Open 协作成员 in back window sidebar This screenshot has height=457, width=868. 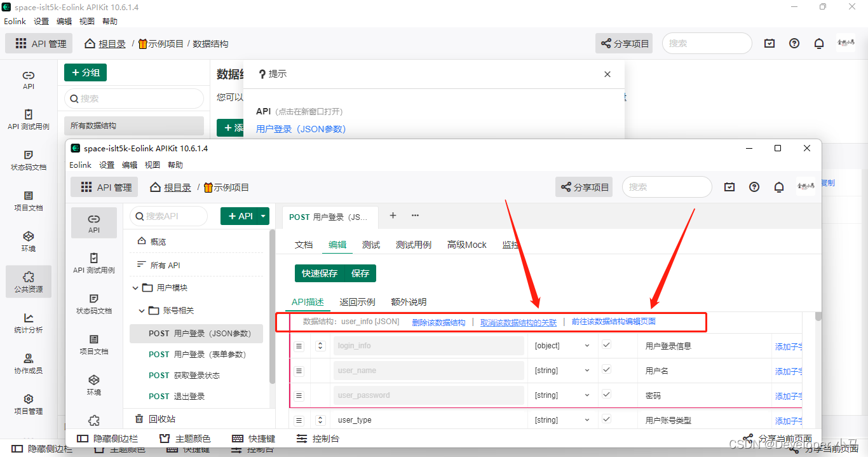tap(29, 364)
